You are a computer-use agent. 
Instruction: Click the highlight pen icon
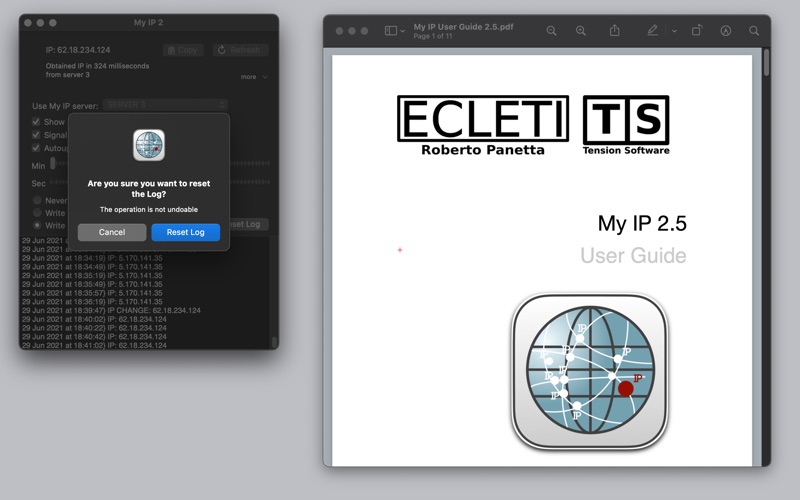(653, 31)
